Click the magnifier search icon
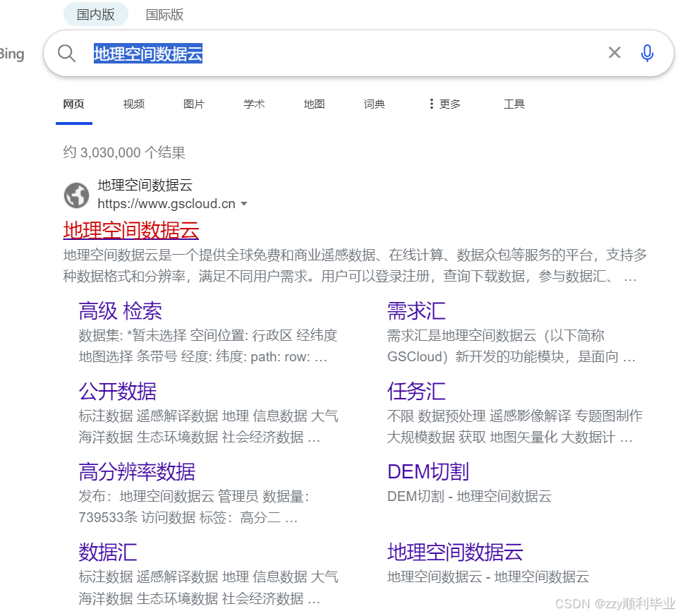 (x=66, y=54)
